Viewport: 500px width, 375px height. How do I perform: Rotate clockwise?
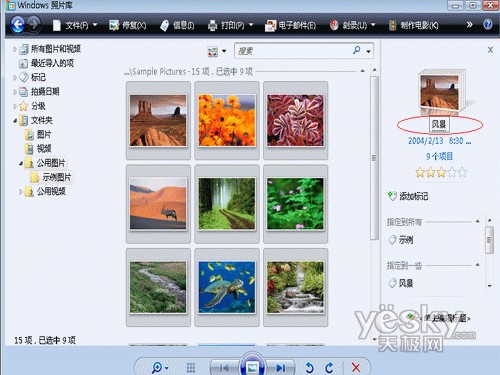tap(329, 368)
